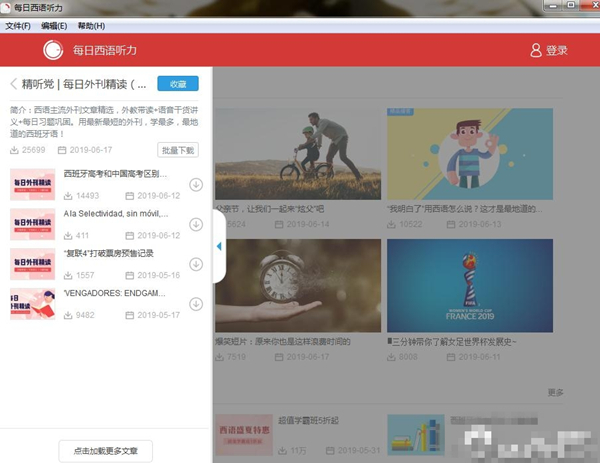The image size is (600, 463).
Task: Click the 收藏 button
Action: (178, 84)
